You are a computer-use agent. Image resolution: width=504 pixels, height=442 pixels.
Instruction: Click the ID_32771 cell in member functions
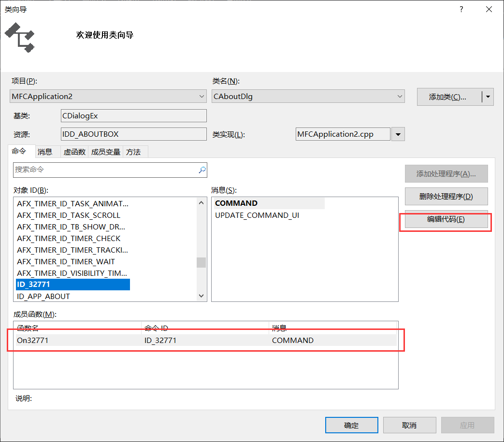[160, 340]
